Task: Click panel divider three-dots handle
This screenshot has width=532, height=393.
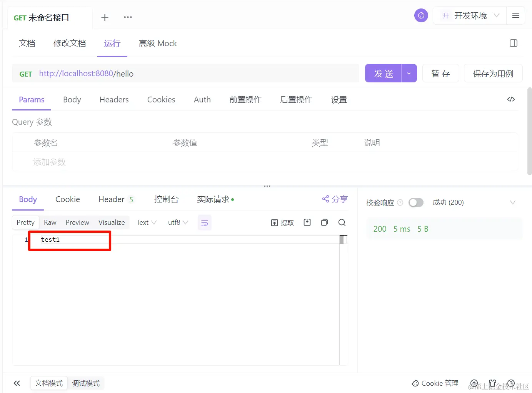Action: click(x=267, y=186)
